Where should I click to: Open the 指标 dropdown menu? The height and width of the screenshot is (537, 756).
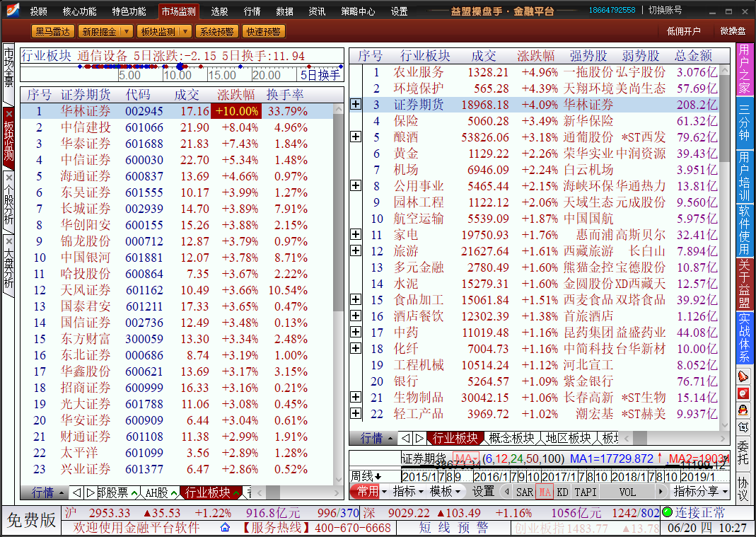tap(408, 492)
